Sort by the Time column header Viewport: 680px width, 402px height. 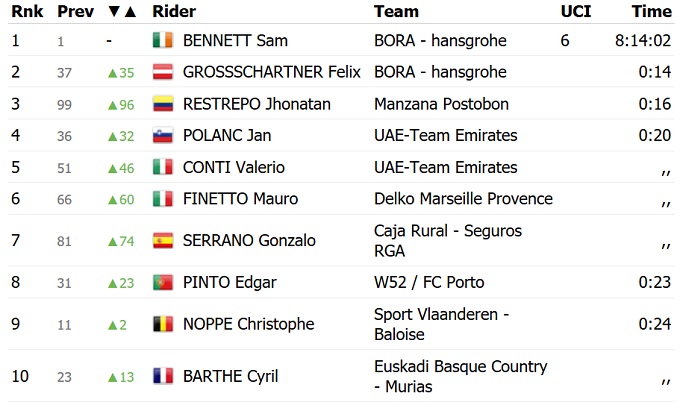tap(651, 12)
